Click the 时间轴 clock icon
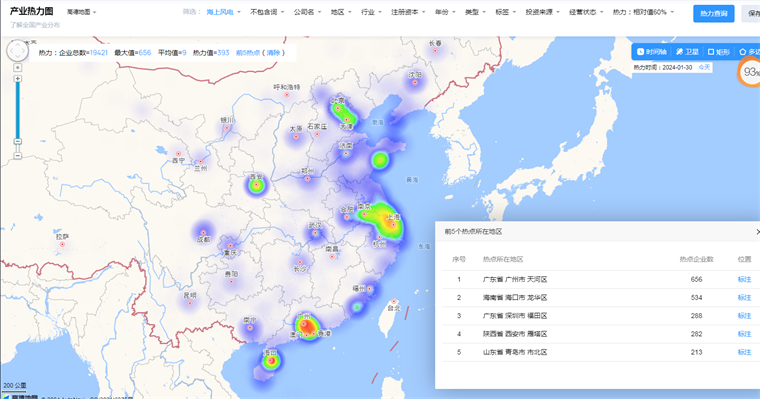760x399 pixels. tap(641, 51)
